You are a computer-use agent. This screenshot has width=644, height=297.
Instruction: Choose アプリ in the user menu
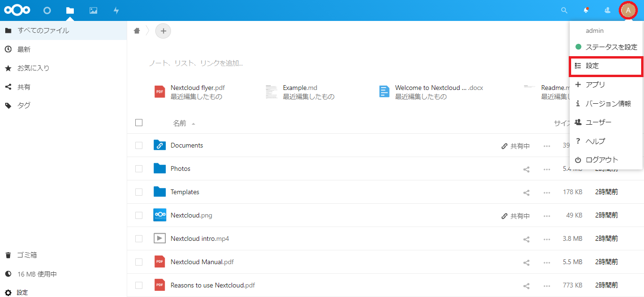[606, 85]
